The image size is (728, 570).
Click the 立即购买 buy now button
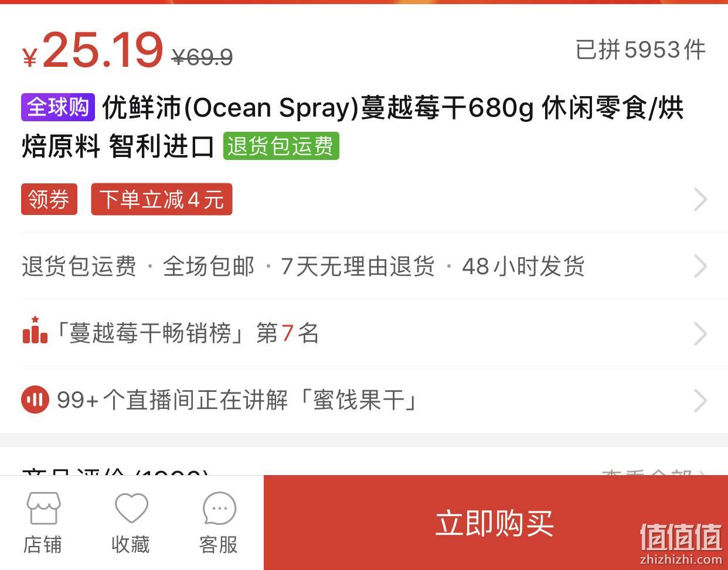click(495, 523)
